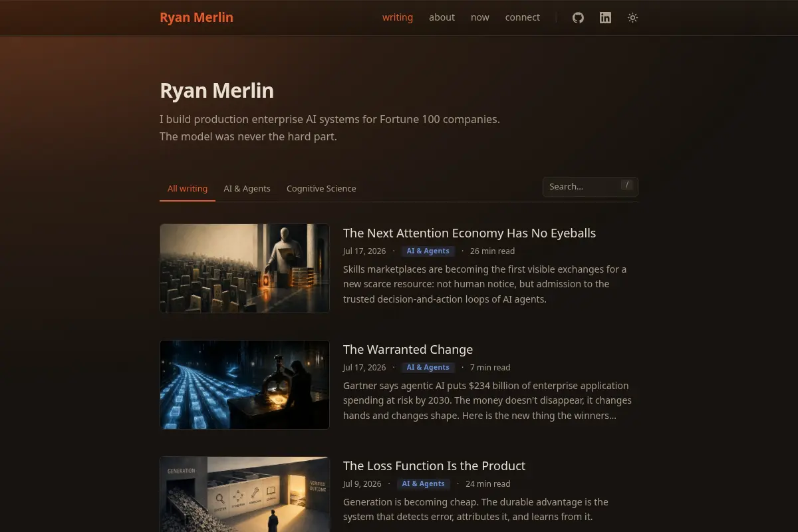Click the Jul 9, 2026 date
The image size is (798, 532).
pyautogui.click(x=362, y=484)
